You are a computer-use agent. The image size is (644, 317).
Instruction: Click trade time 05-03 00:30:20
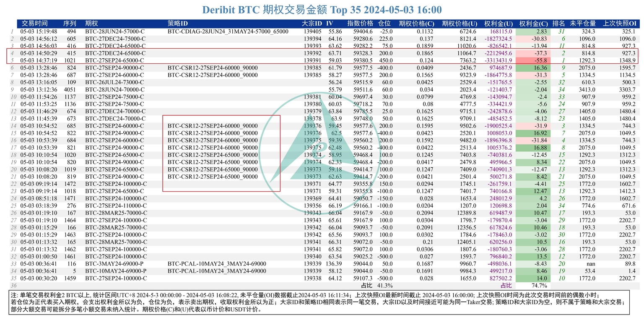click(x=39, y=278)
